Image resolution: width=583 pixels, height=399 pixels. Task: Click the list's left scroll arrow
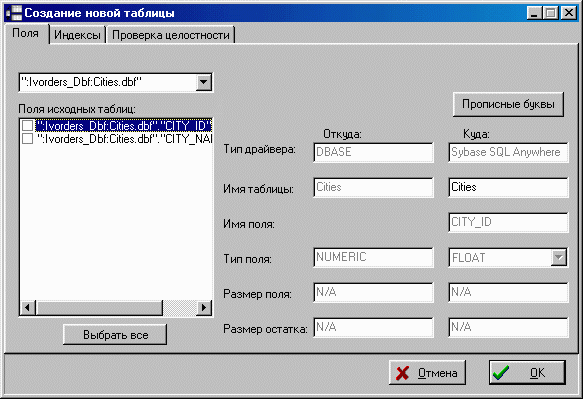point(27,308)
